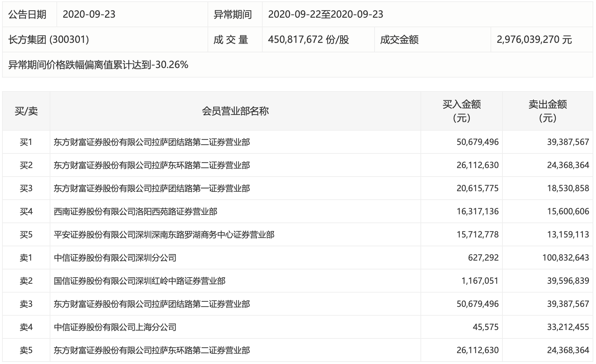Open 平安证券深圳深南东路罗湖商务中心 branch entry
Viewport: 596px width, 364px height.
coord(164,235)
